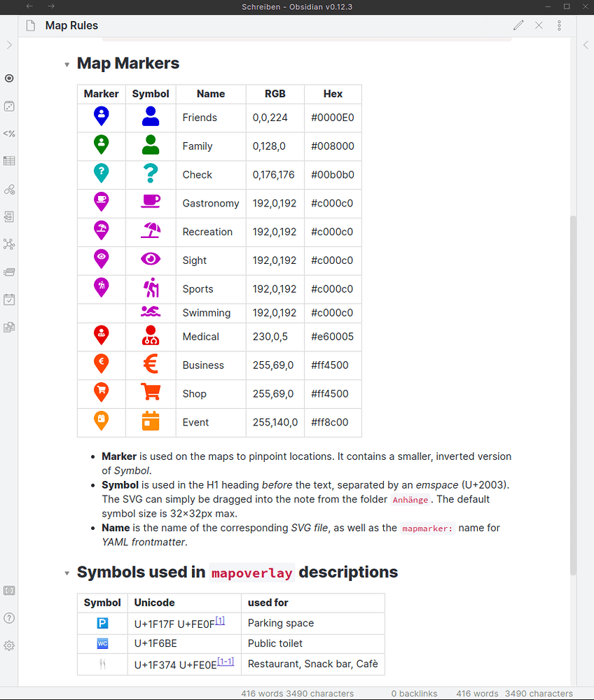Open Obsidian settings gear icon
This screenshot has height=700, width=594.
tap(9, 645)
